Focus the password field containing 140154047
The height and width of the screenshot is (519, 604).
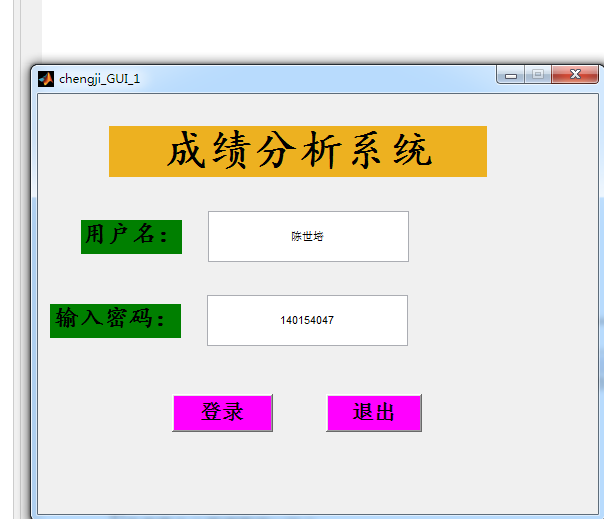point(307,320)
